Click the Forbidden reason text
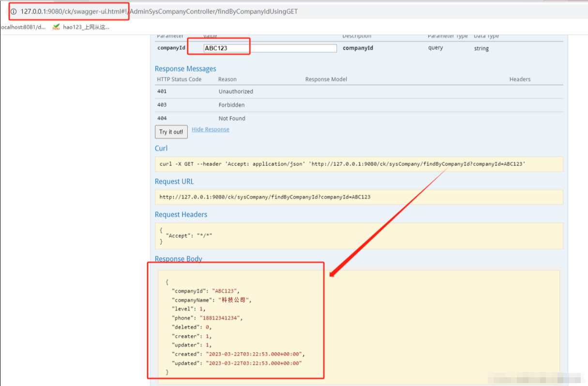Screen dimensions: 588x386 [x=231, y=105]
